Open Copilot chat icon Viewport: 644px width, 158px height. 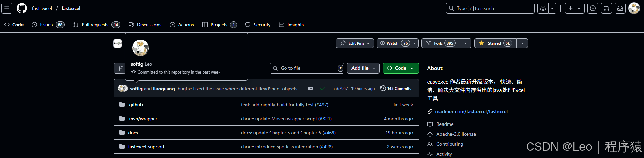[543, 8]
